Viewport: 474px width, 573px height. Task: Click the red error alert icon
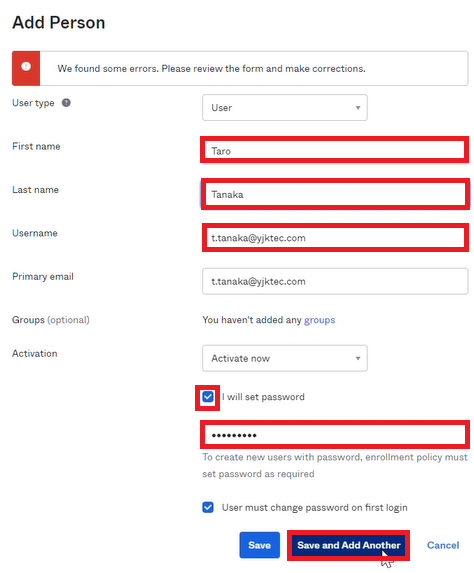point(26,67)
